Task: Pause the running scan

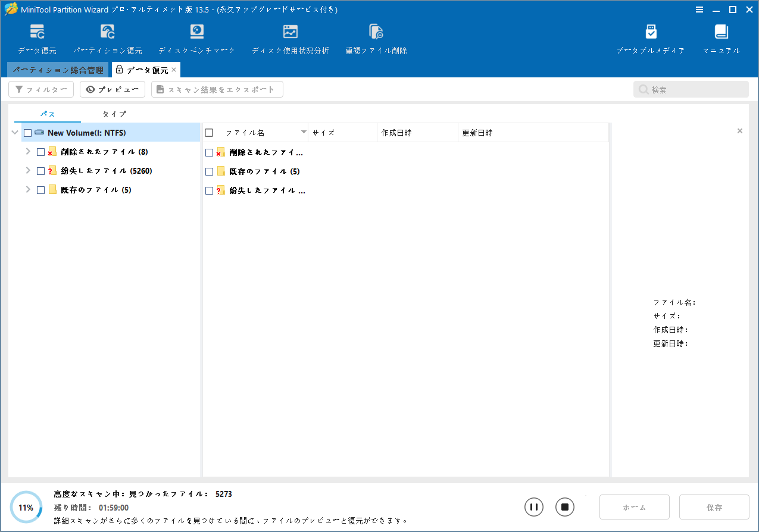Action: click(533, 506)
